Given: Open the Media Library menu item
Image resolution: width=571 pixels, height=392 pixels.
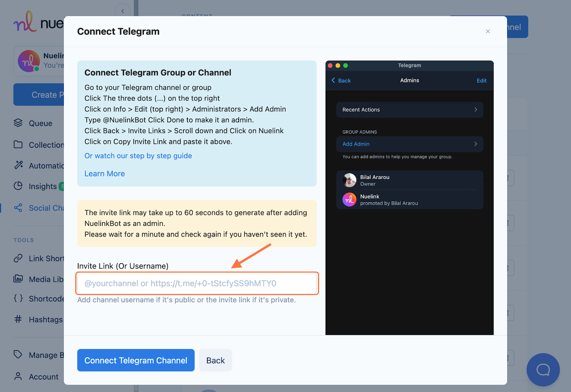Looking at the screenshot, I should click(46, 279).
